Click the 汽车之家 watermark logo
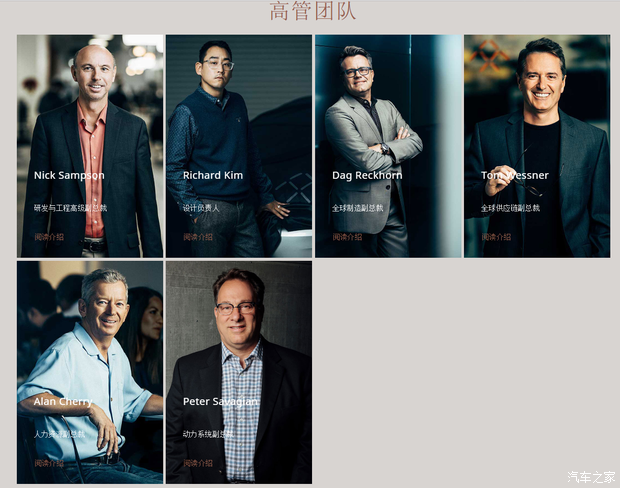Viewport: 620px width, 488px height. click(592, 477)
